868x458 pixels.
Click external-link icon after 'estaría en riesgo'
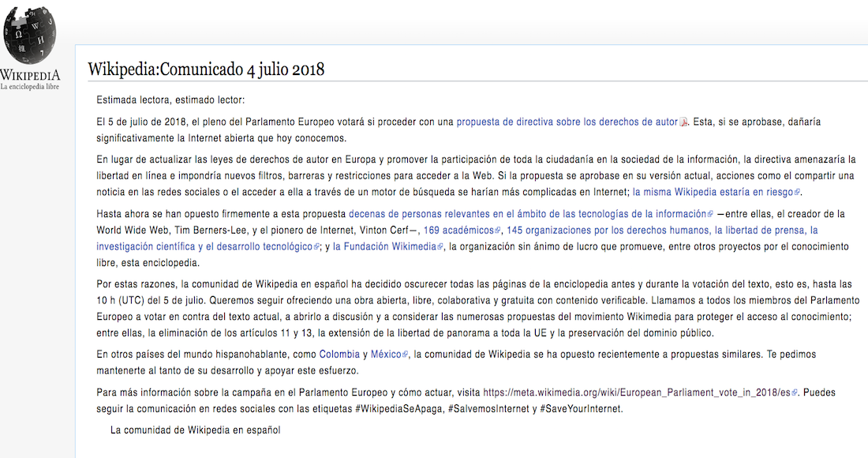pos(797,193)
